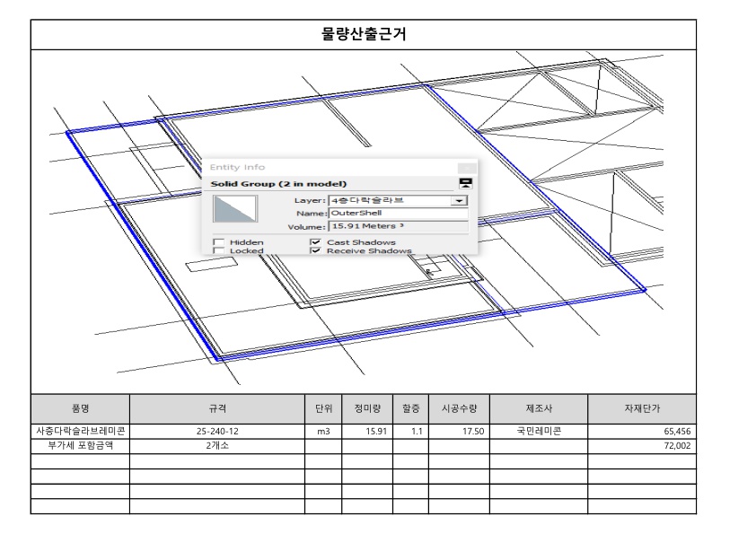Enable the Locked checkbox

[219, 250]
